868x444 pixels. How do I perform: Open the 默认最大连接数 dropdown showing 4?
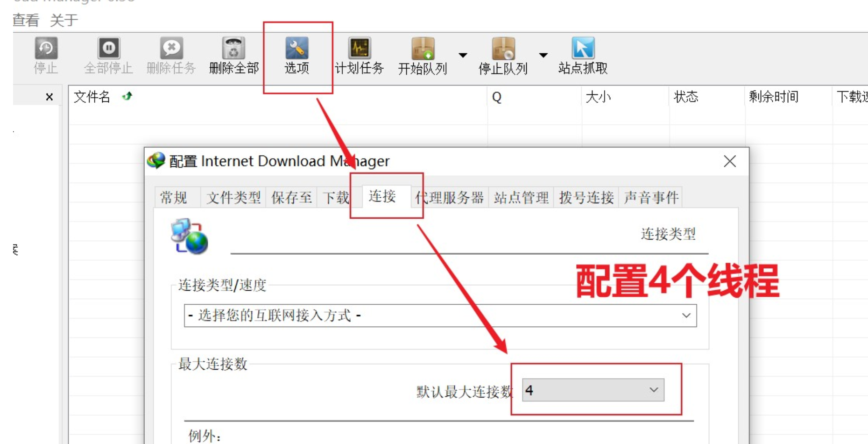click(x=593, y=390)
